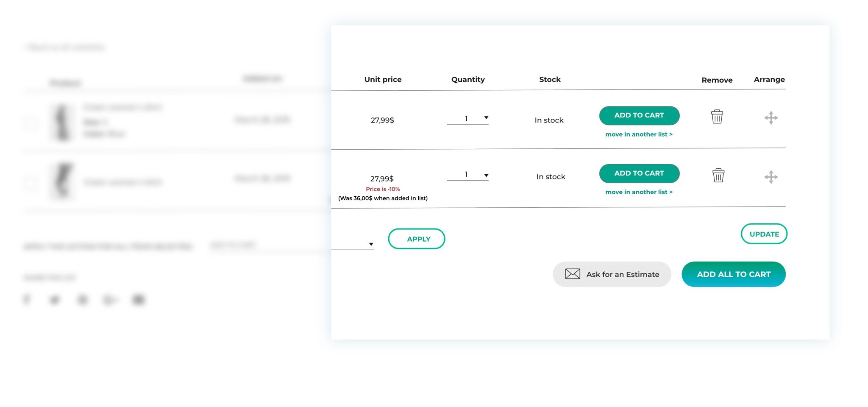
Task: Share the wishlist on Twitter
Action: pyautogui.click(x=54, y=300)
